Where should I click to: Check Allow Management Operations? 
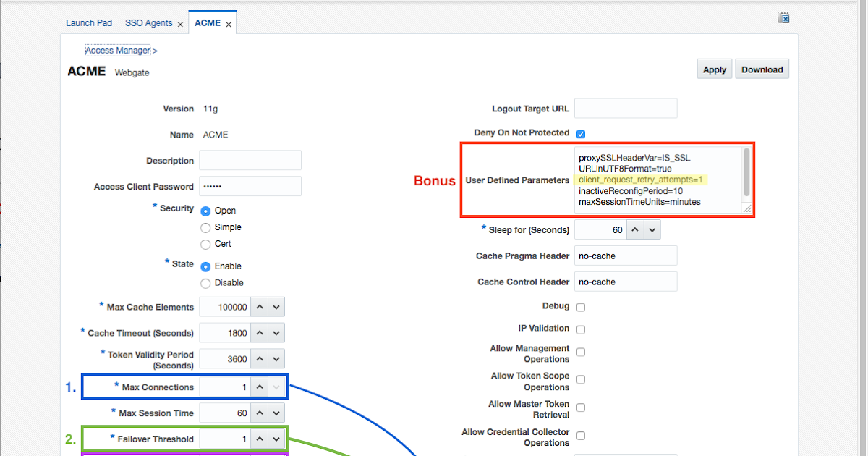pos(581,352)
